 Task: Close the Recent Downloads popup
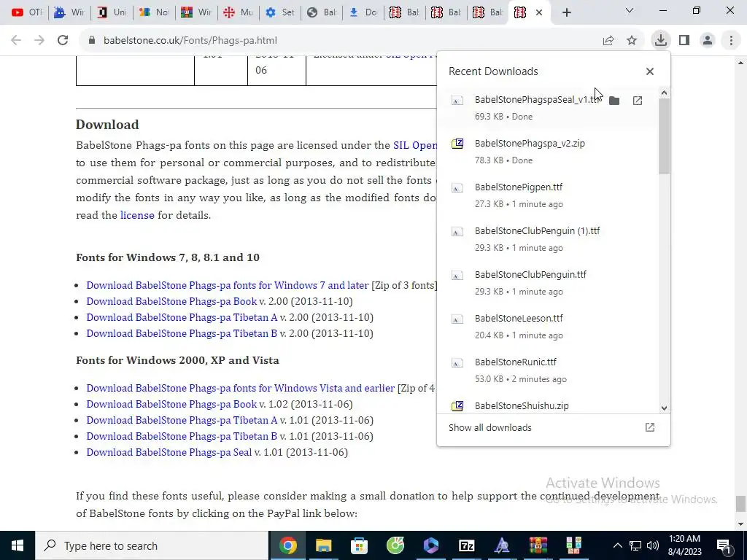[x=650, y=71]
